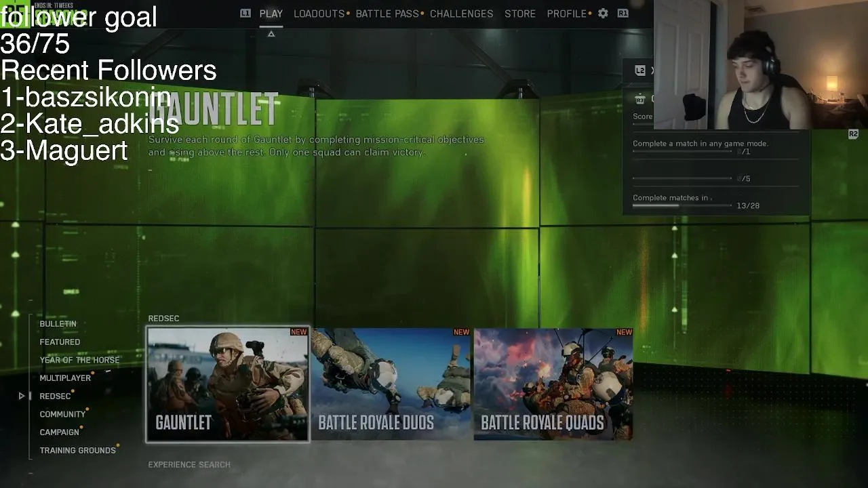Screen dimensions: 868x488
Task: Click the progress bar ending in /5
Action: (682, 179)
